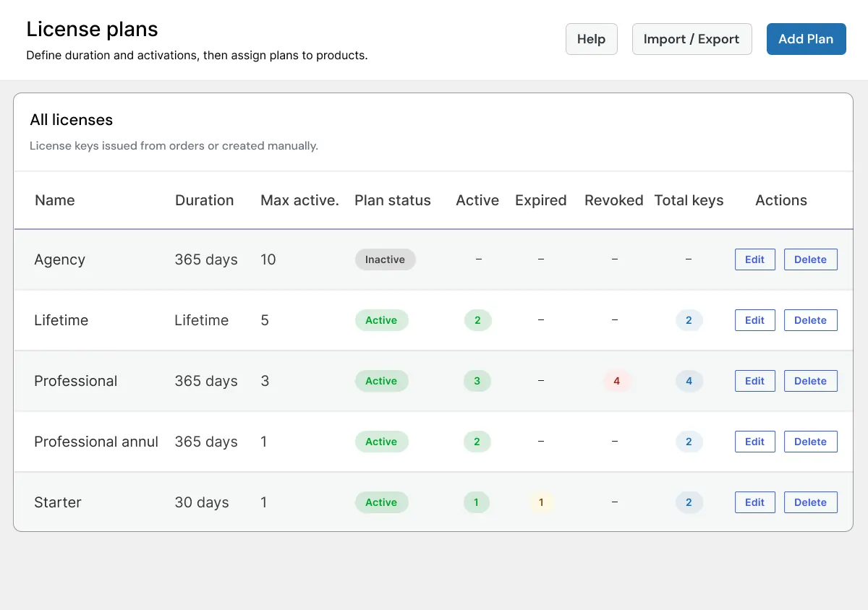Click the Professional row's total keys badge 4
Screen dimensions: 868x610
coord(689,381)
